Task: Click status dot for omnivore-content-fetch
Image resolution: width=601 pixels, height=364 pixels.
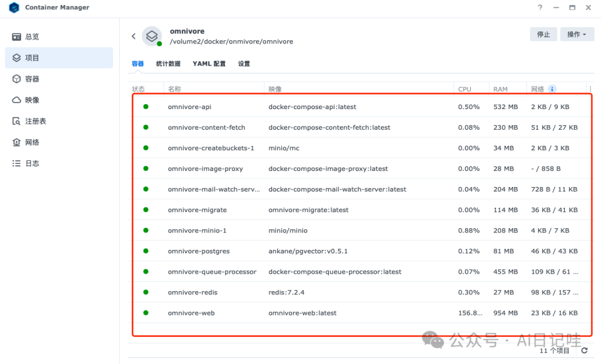Action: point(146,127)
